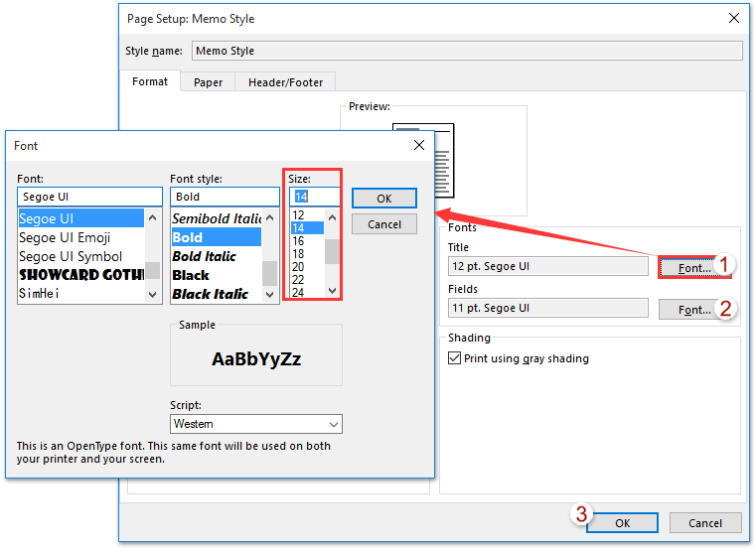Select Showcard Gothic font
Screen dimensions: 756x551
point(81,275)
